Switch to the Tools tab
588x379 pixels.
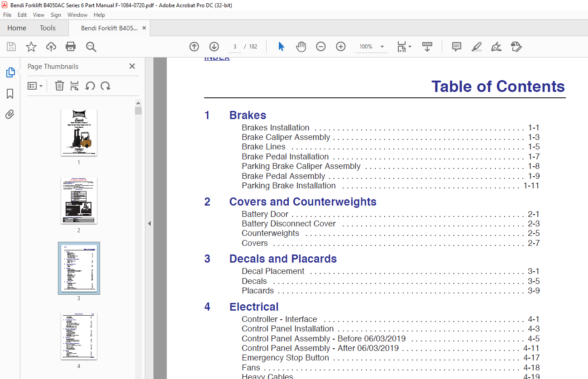[x=48, y=28]
